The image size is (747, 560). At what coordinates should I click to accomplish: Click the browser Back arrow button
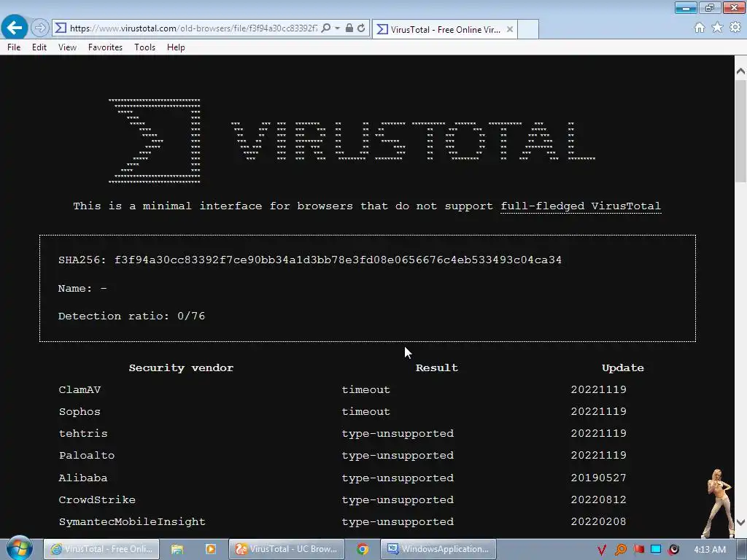[x=15, y=27]
